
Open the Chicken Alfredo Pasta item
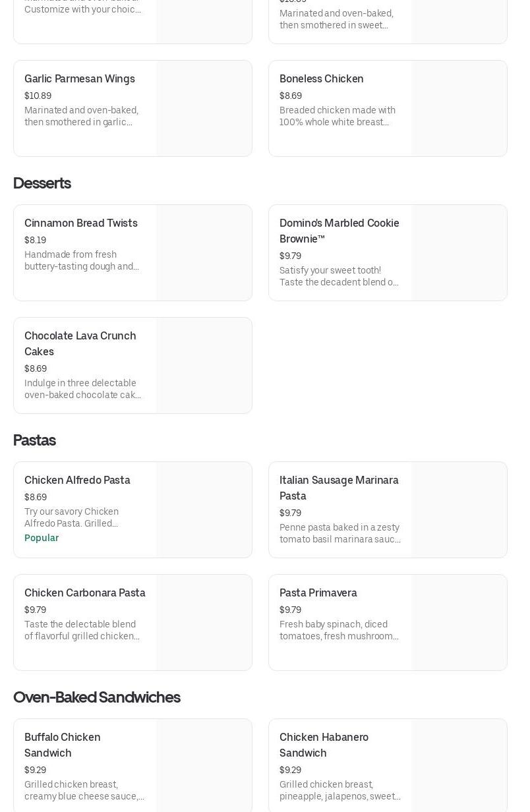point(132,510)
